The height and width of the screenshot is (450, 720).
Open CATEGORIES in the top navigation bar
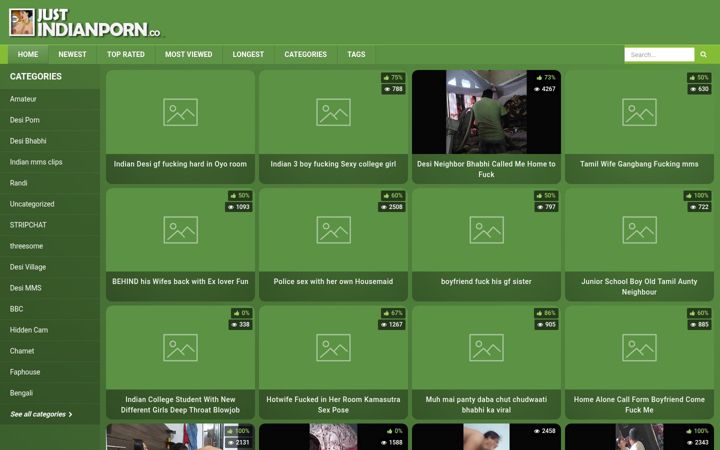pyautogui.click(x=305, y=54)
